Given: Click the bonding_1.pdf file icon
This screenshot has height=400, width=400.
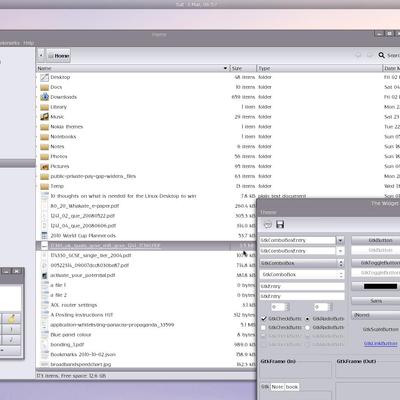Looking at the screenshot, I should [x=44, y=345].
